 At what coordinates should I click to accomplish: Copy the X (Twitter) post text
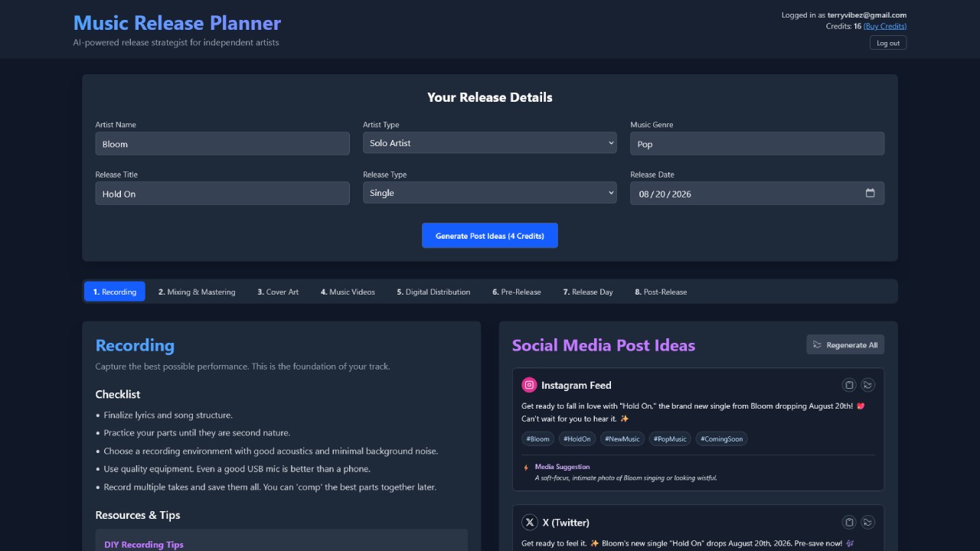point(848,522)
